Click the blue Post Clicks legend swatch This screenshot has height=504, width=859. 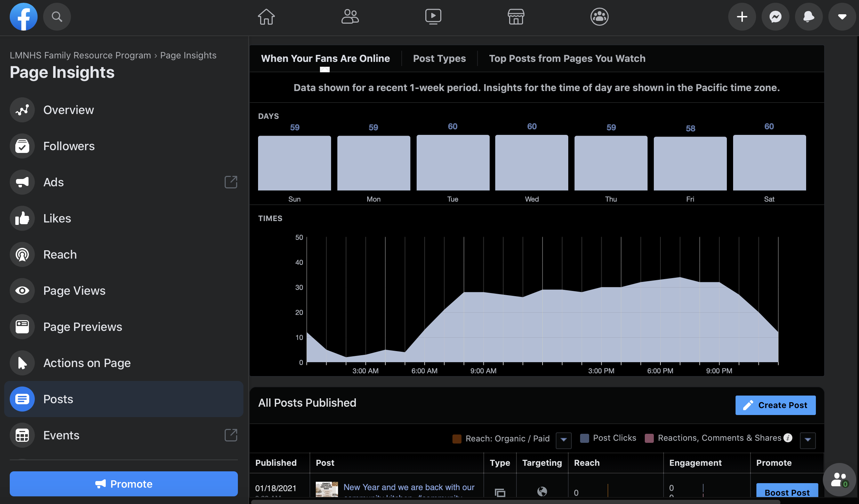(x=584, y=438)
